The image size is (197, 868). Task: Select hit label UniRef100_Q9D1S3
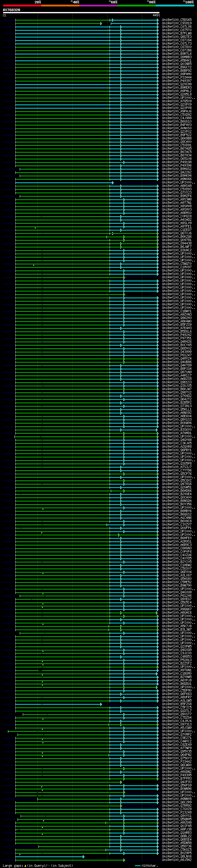pos(177,382)
